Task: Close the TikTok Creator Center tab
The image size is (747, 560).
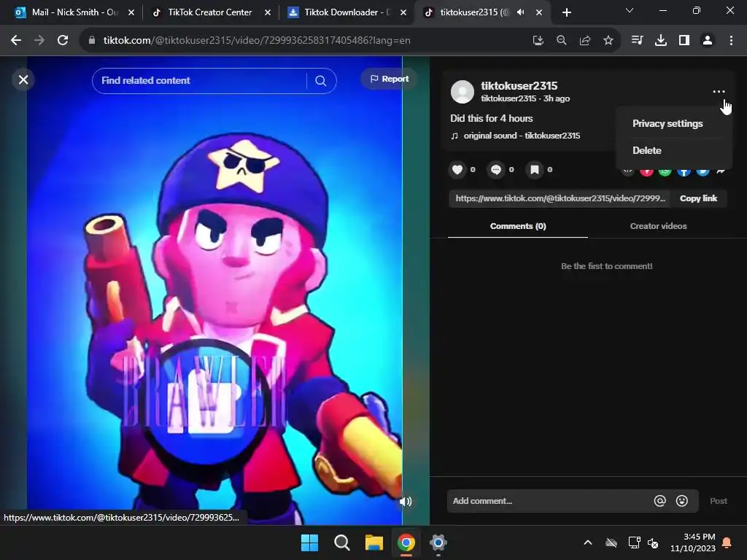Action: pos(267,12)
